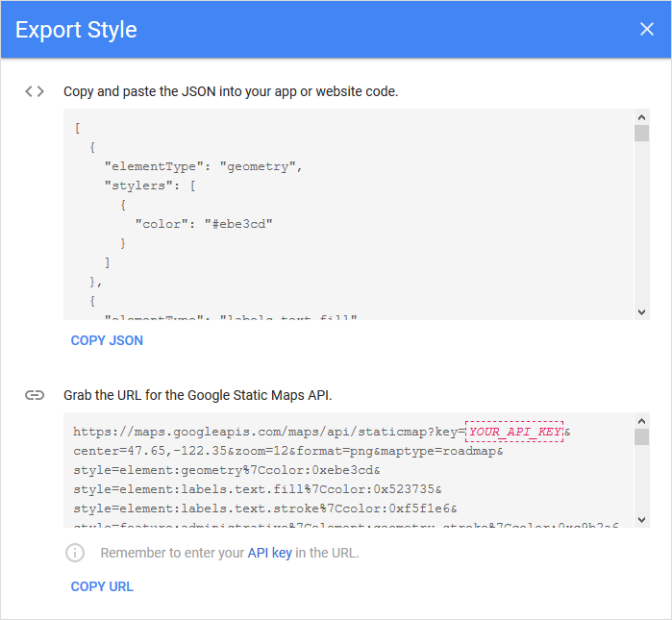
Task: Click URL box scroll down arrow
Action: [x=641, y=520]
